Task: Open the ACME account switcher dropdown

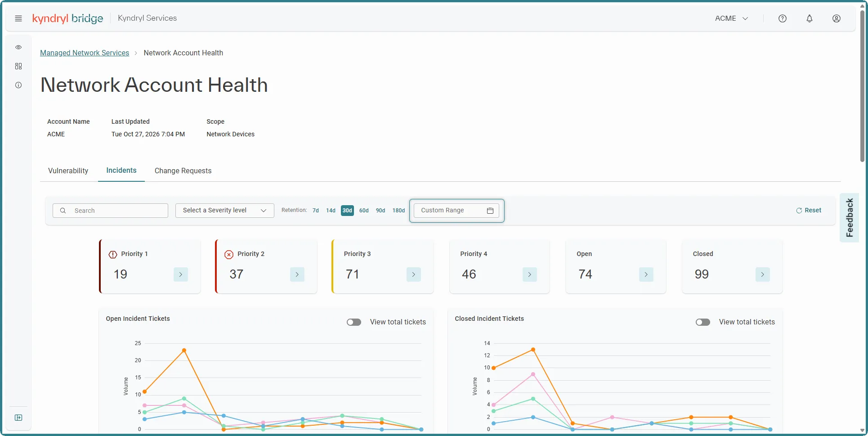Action: (x=732, y=18)
